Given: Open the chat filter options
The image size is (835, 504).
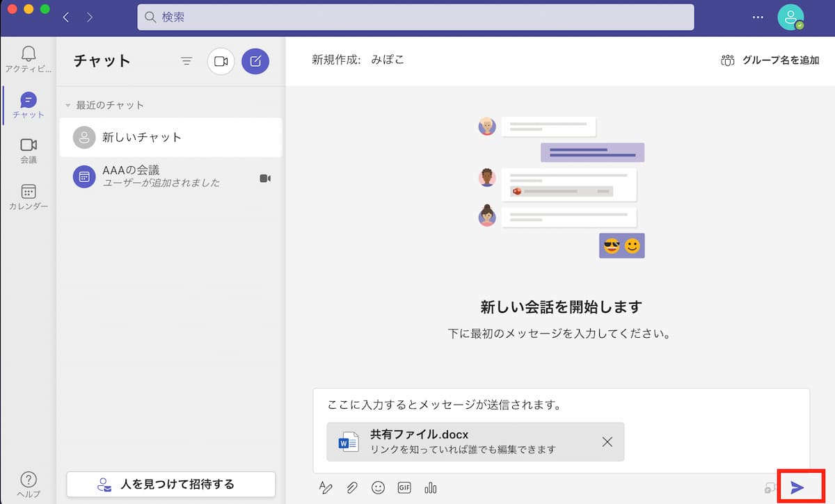Looking at the screenshot, I should [x=186, y=61].
